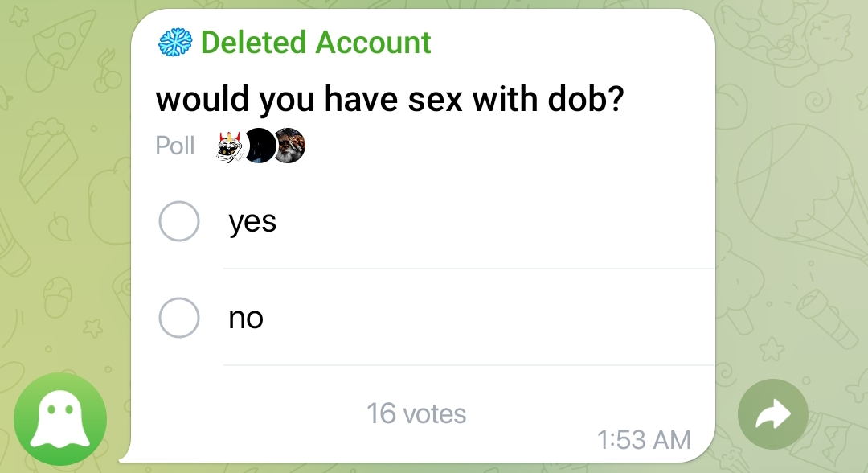Click the "yes" option text
The height and width of the screenshot is (473, 868).
252,221
